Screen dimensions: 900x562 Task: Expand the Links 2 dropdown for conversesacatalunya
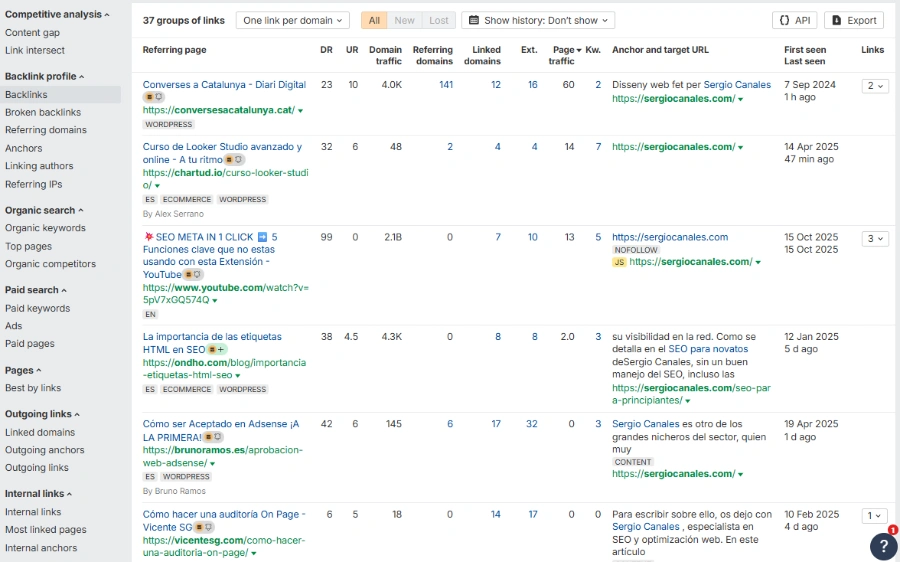pos(875,86)
